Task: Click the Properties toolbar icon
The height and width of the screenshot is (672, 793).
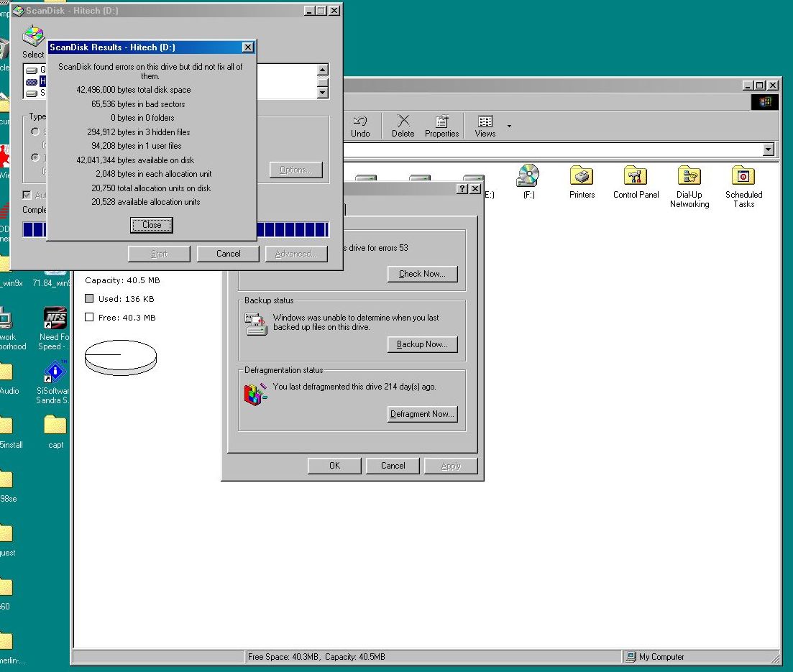Action: tap(442, 126)
